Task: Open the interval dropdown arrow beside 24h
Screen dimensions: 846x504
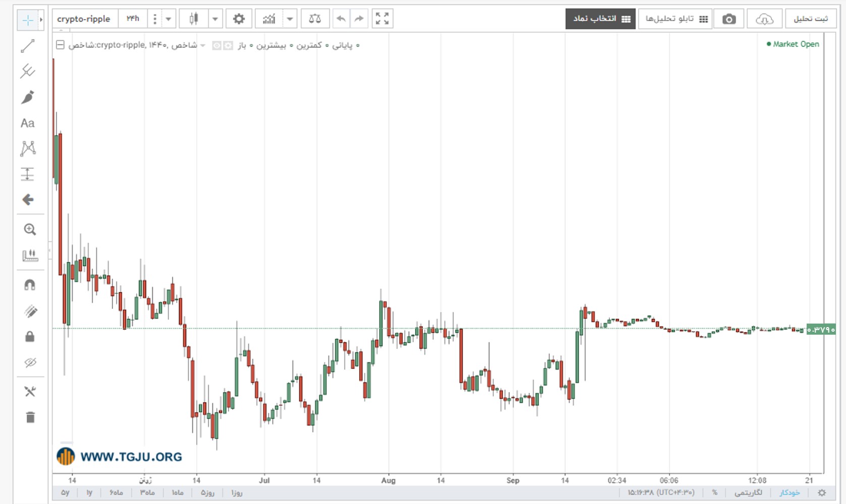Action: coord(168,19)
